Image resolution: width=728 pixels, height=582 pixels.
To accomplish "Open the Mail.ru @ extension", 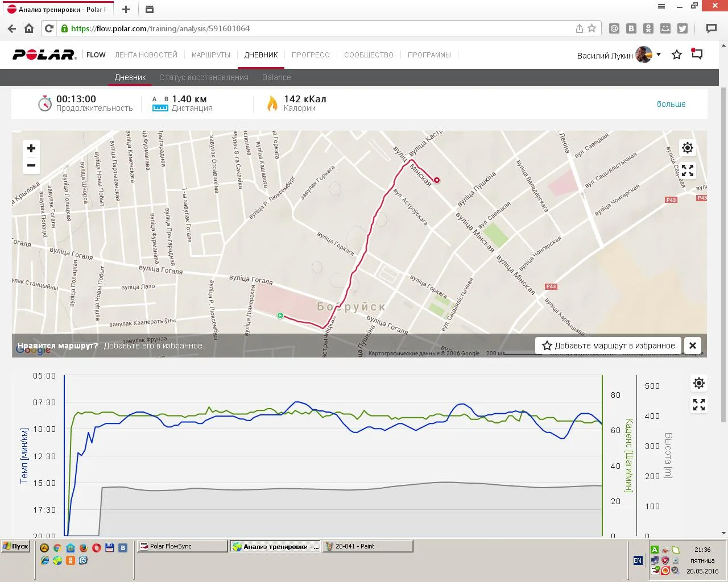I will 614,28.
